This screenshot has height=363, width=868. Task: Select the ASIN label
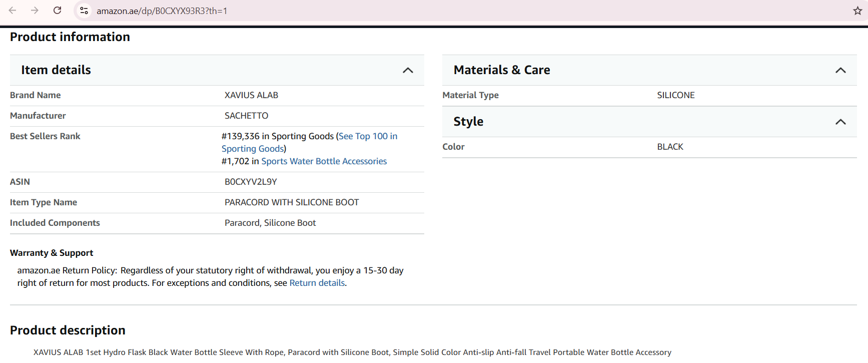pos(20,182)
